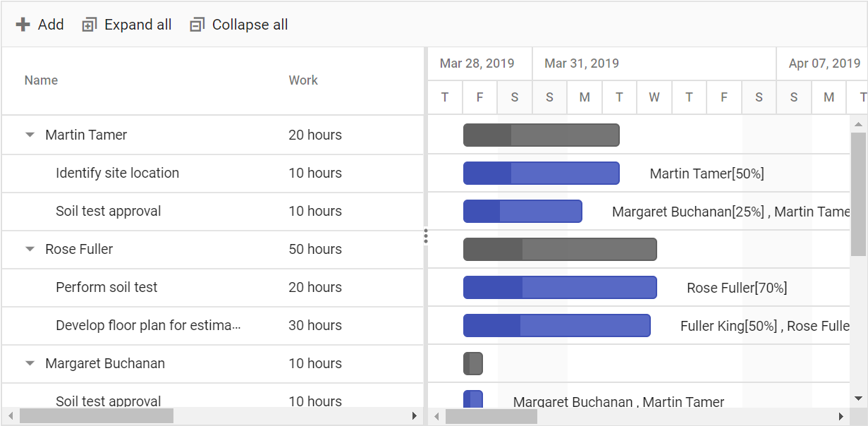This screenshot has height=426, width=868.
Task: Collapse the Martin Tamer resource group
Action: click(30, 135)
